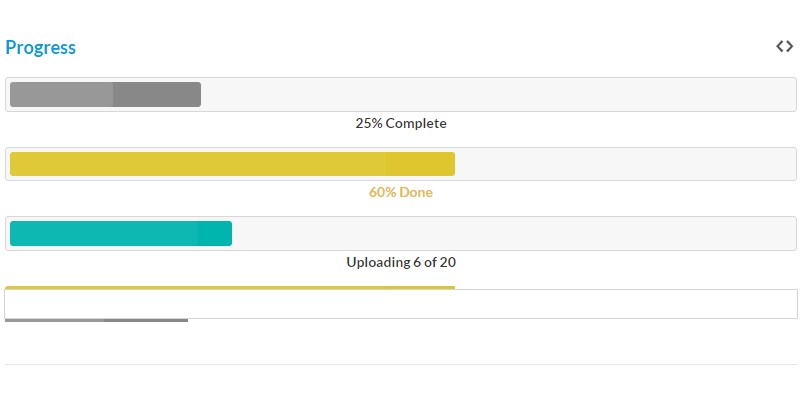The width and height of the screenshot is (800, 400).
Task: Click the lighter left portion of gray bar
Action: tap(61, 94)
